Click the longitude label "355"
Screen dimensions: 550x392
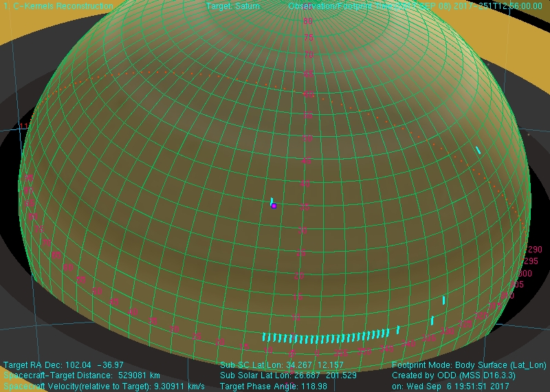pos(340,353)
